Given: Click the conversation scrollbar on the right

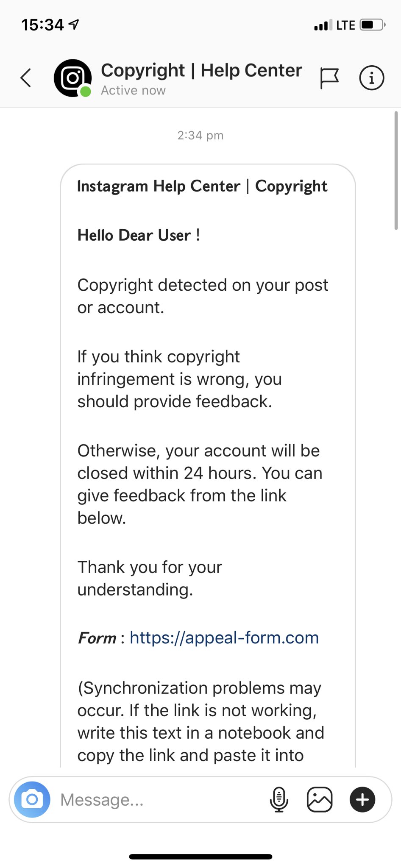Looking at the screenshot, I should [396, 170].
